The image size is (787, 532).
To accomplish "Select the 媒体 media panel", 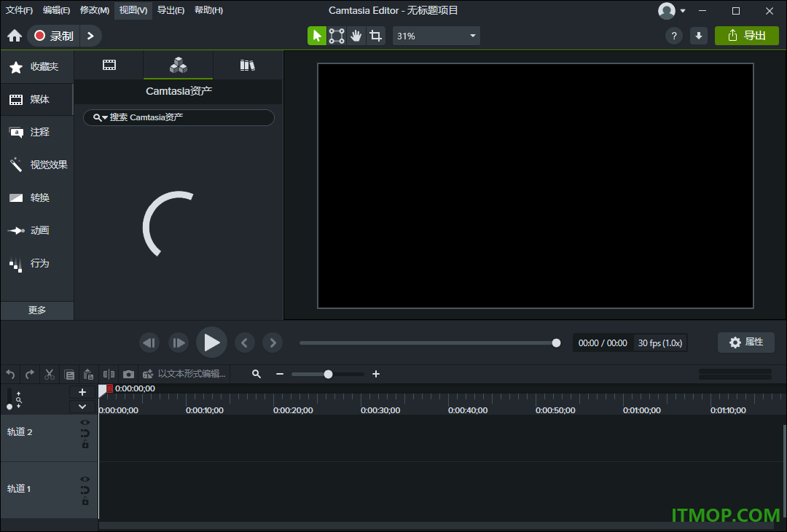I will tap(37, 99).
